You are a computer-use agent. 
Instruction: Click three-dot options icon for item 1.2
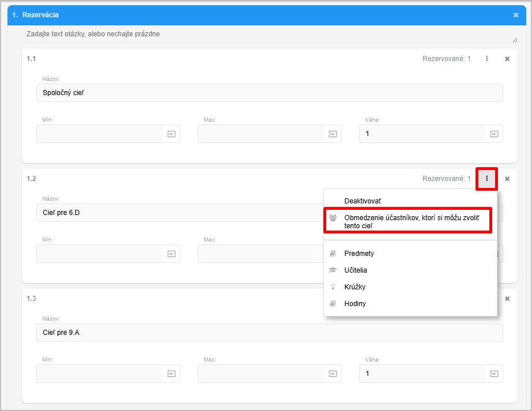(487, 179)
